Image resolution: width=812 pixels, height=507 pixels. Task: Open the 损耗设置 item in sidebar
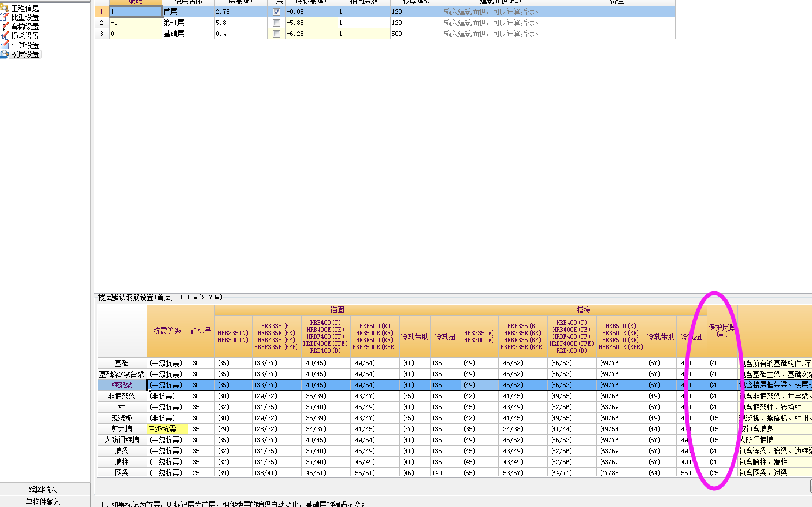point(25,36)
